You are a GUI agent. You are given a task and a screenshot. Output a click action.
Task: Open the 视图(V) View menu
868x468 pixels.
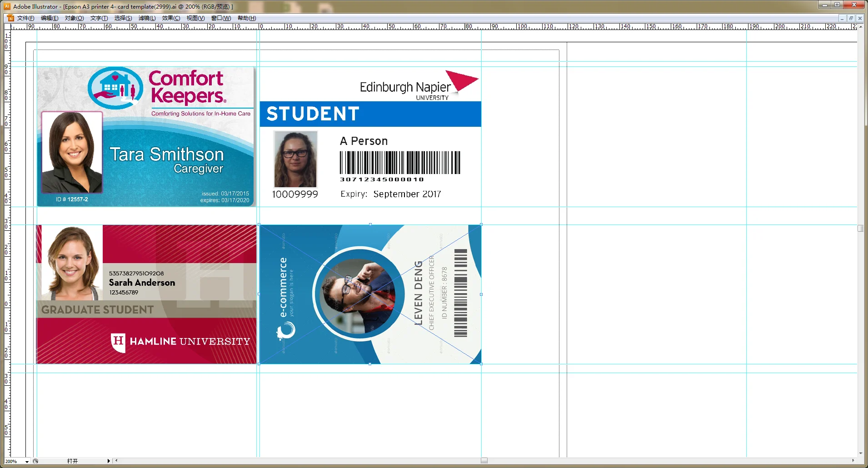[195, 18]
